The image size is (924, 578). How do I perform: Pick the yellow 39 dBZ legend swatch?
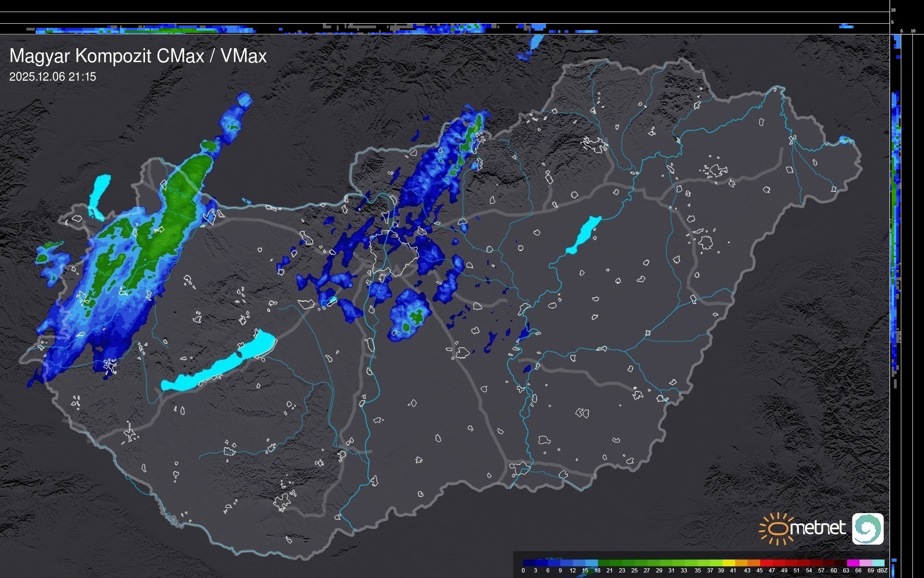[729, 563]
